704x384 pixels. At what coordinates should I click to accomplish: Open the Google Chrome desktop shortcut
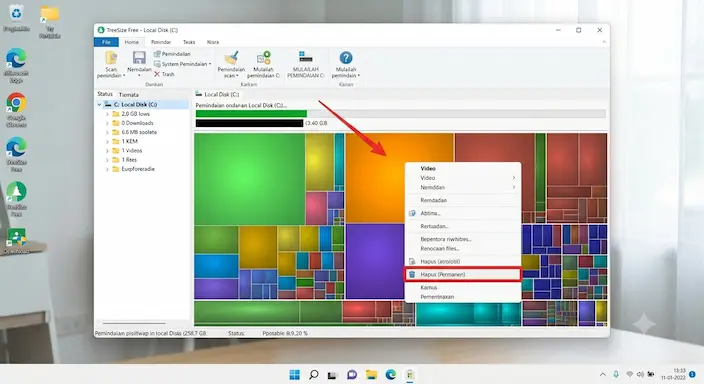(x=16, y=110)
